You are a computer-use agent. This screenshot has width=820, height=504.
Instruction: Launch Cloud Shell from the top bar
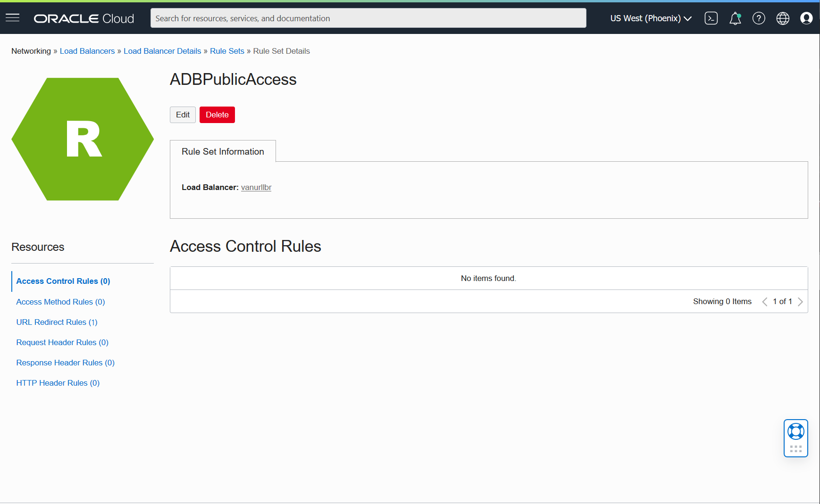[x=711, y=18]
